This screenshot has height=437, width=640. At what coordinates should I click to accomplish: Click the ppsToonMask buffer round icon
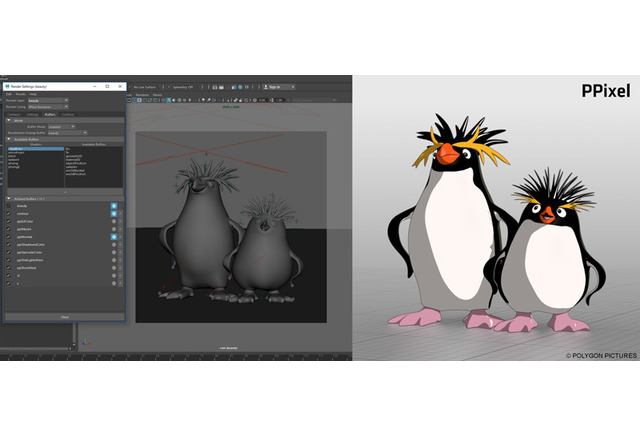[x=114, y=267]
